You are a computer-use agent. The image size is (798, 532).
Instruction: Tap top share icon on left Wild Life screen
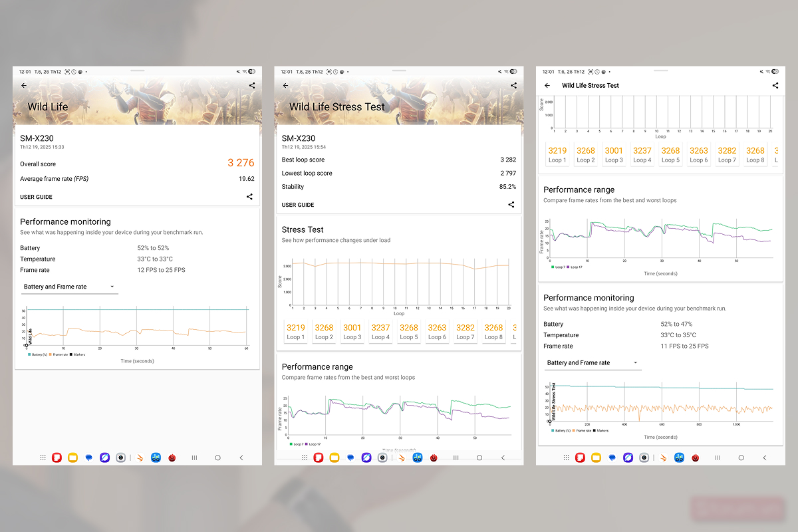pos(252,86)
